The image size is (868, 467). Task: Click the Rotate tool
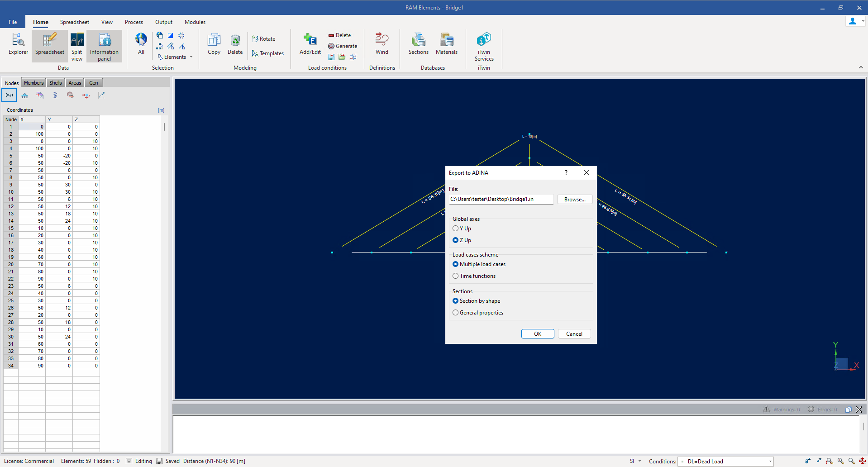tap(264, 39)
